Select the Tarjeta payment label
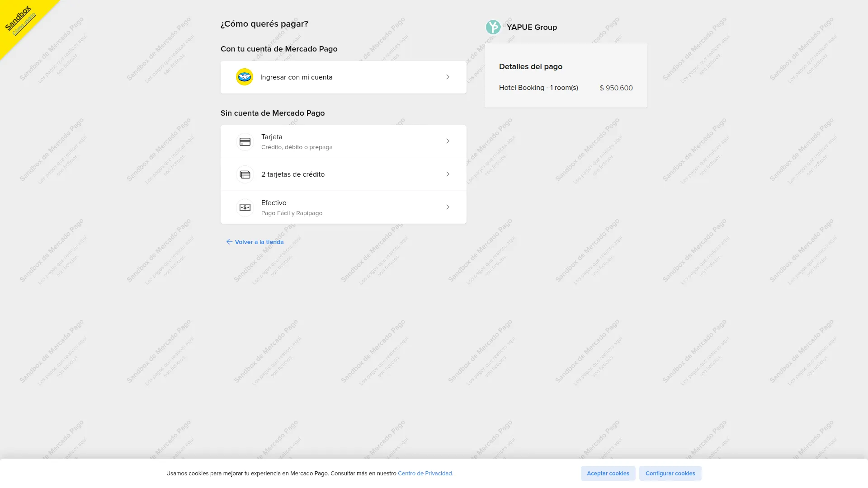 (272, 137)
